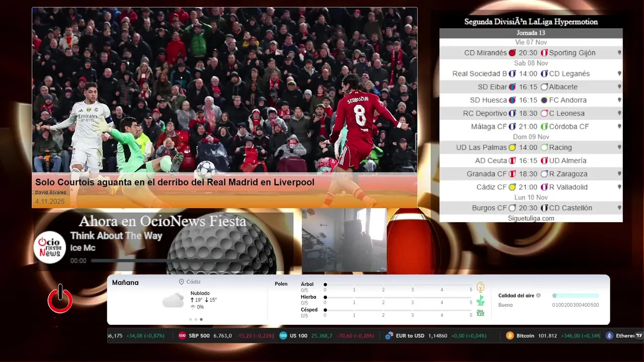Screen dimensions: 644x362
Task: Click the CD Mirandés team badge
Action: (512, 53)
